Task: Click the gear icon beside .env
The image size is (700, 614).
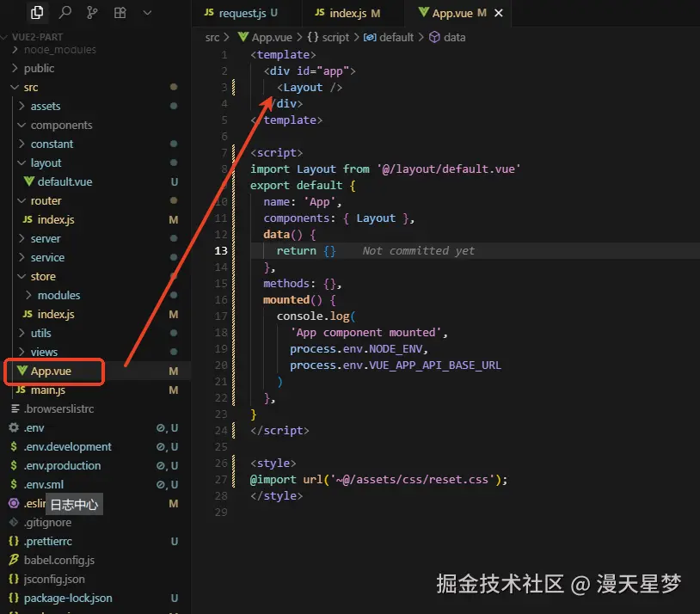Action: point(14,427)
